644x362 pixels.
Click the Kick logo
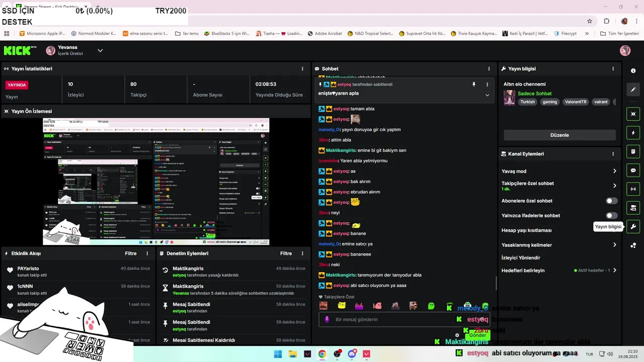point(20,50)
